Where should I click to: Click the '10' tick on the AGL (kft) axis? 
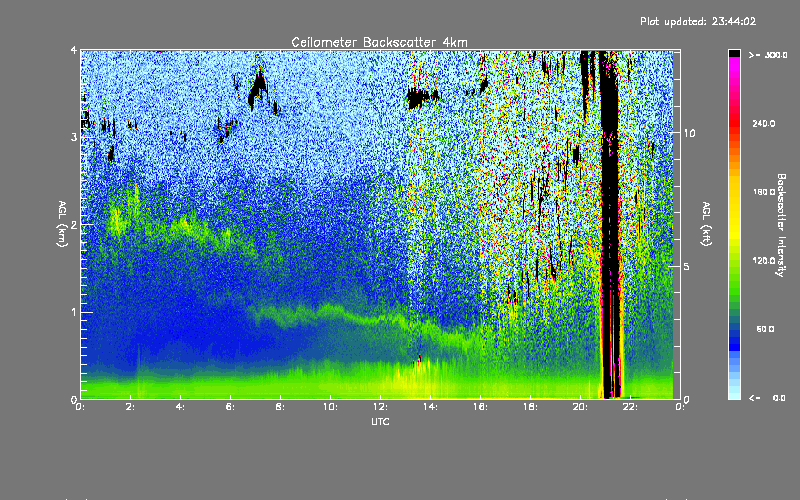click(689, 133)
